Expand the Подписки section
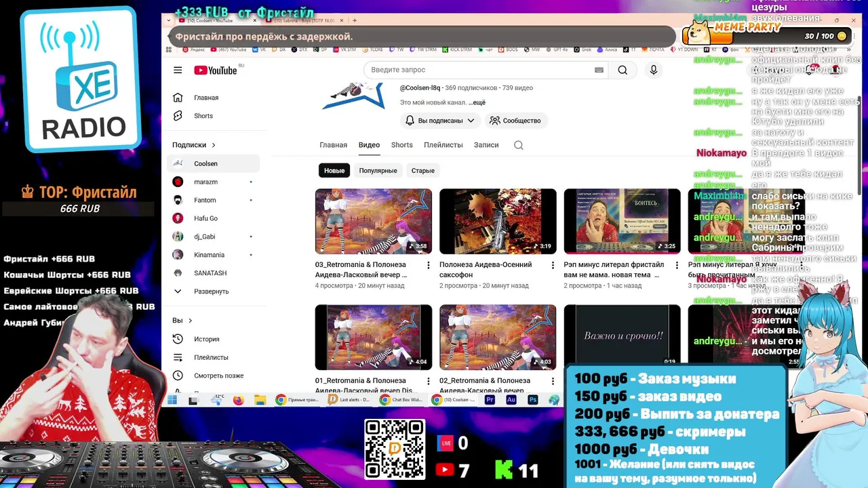The image size is (868, 488). coord(194,145)
